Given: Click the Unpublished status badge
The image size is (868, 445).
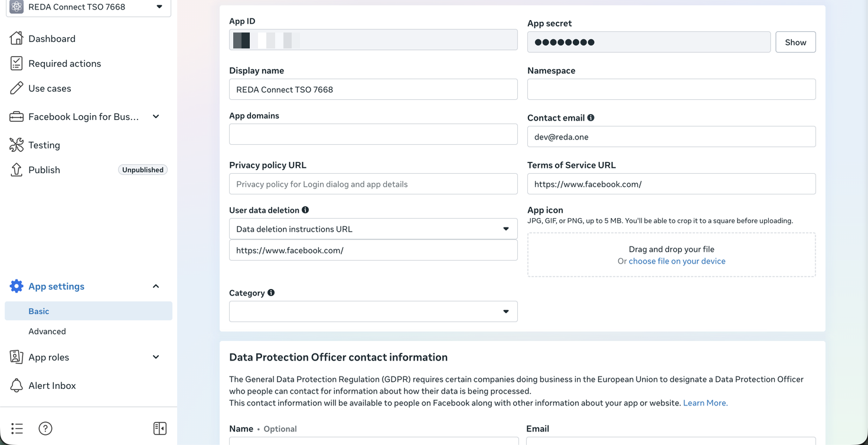Looking at the screenshot, I should (x=143, y=170).
